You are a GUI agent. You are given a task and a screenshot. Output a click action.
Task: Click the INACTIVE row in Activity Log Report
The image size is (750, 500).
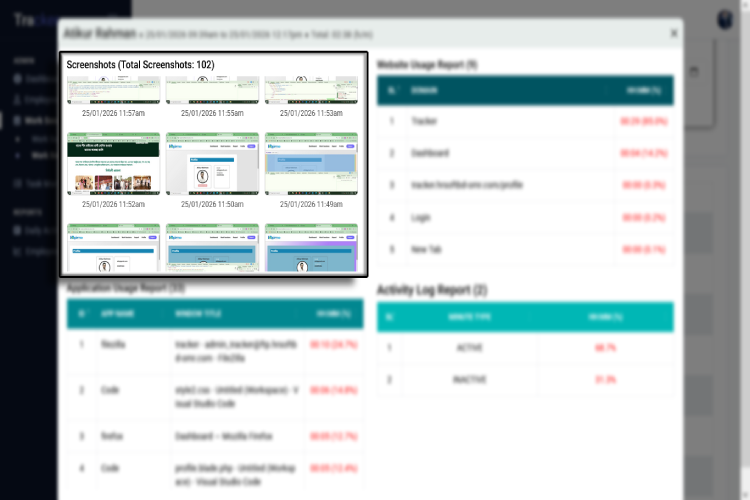coord(524,380)
